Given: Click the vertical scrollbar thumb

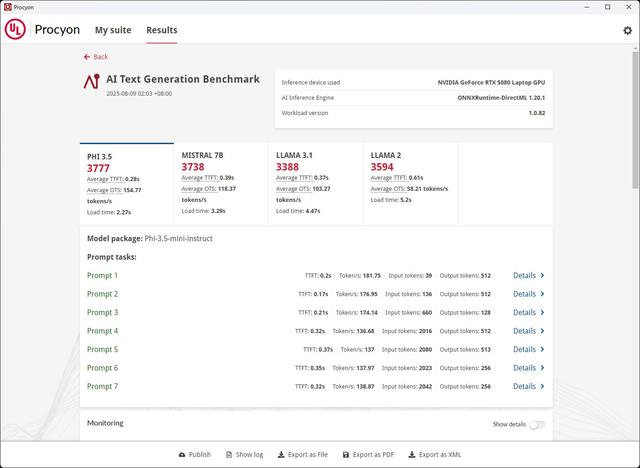Looking at the screenshot, I should coord(636,120).
